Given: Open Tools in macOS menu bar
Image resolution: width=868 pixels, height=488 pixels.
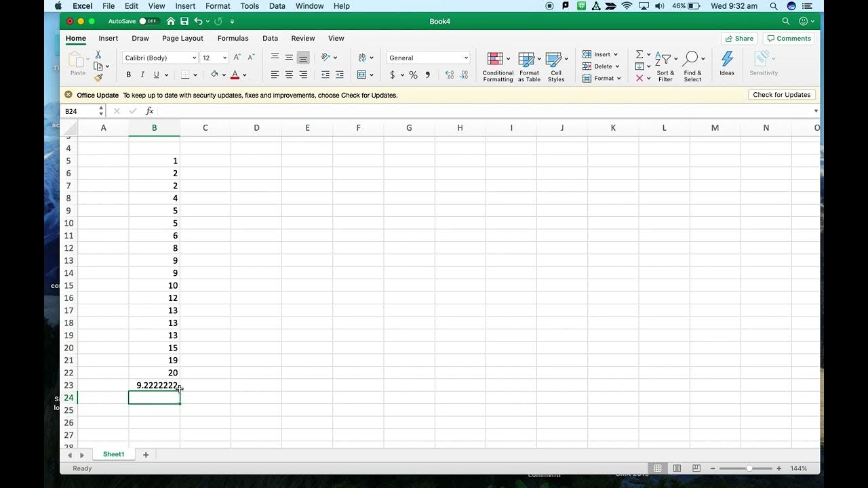Looking at the screenshot, I should 250,6.
